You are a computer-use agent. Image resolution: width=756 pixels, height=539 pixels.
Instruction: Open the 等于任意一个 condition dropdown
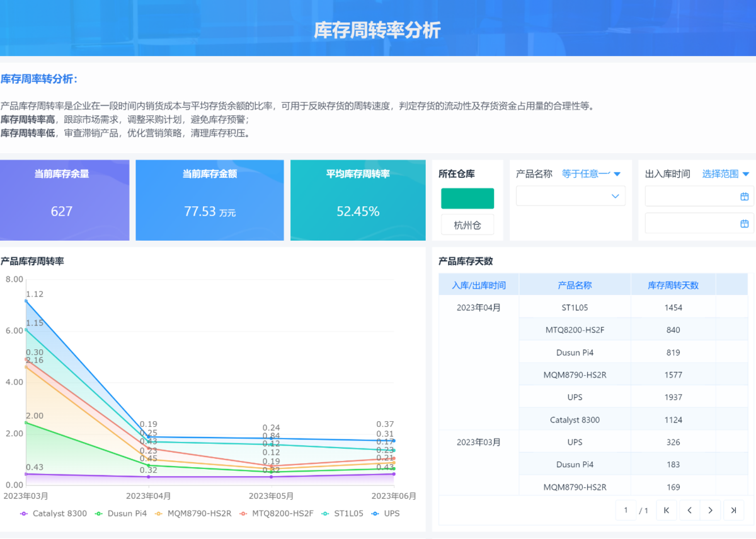591,174
